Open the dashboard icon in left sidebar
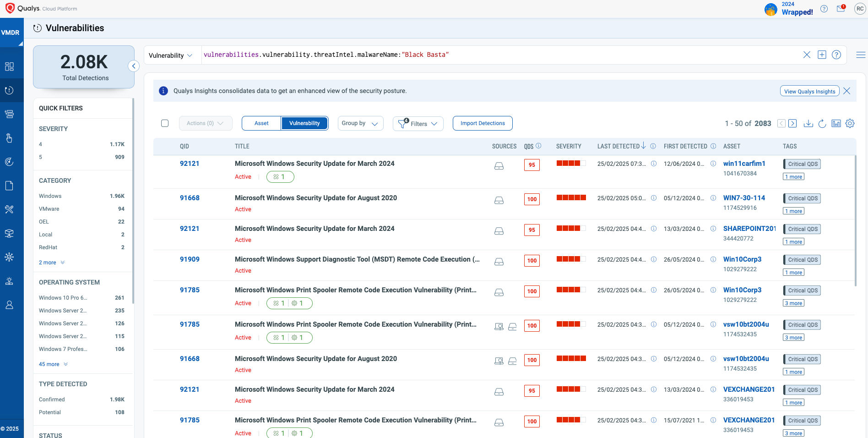 tap(9, 66)
